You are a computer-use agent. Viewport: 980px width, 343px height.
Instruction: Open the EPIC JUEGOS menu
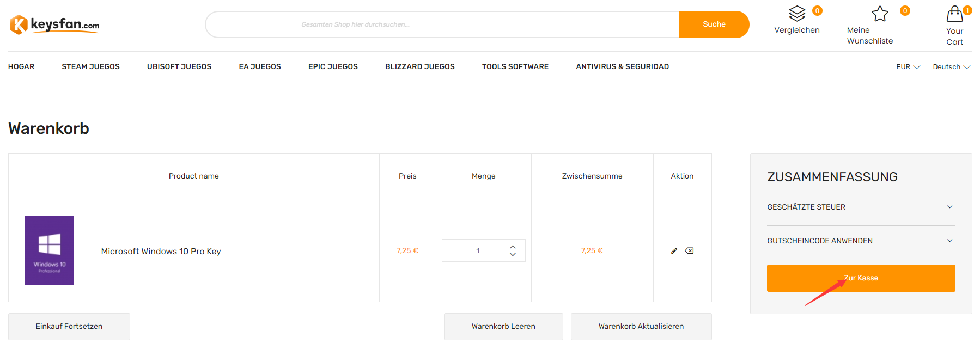click(x=333, y=66)
